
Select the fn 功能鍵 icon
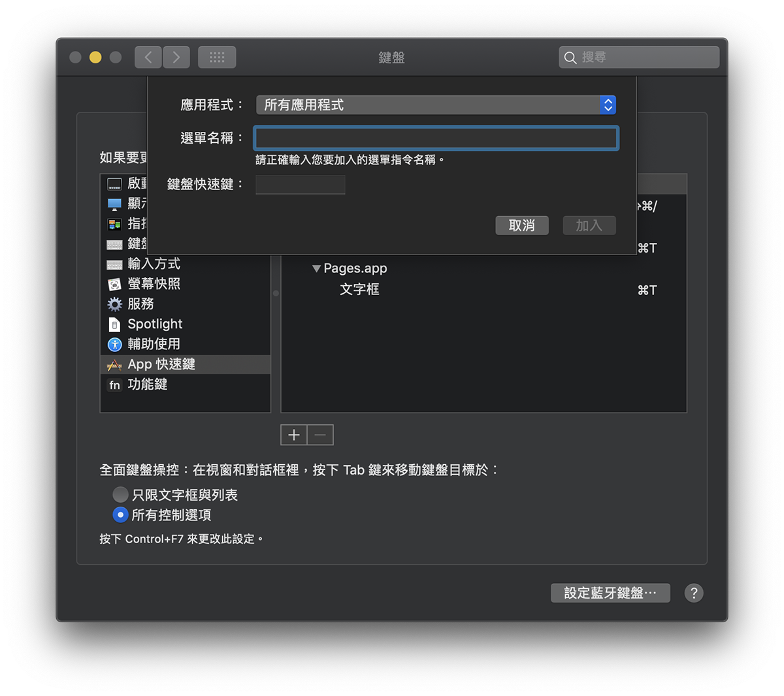pyautogui.click(x=114, y=385)
